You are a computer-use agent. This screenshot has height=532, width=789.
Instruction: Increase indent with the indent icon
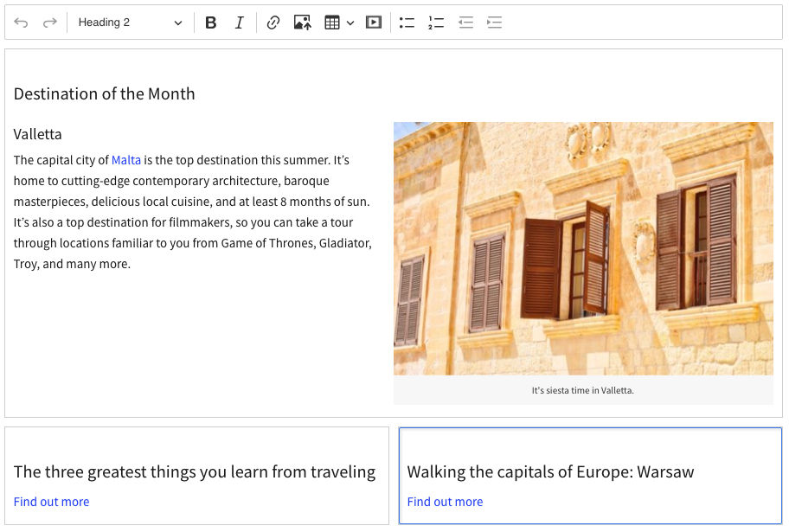pyautogui.click(x=494, y=22)
